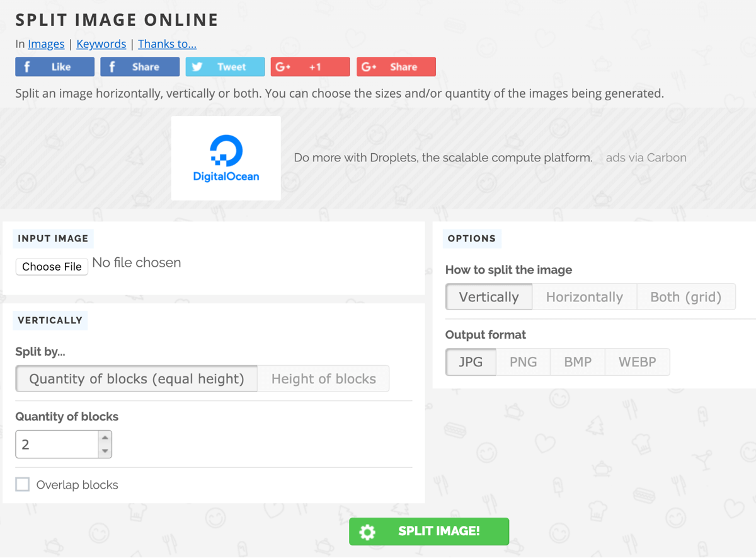Choose PNG output format
756x558 pixels.
tap(523, 362)
